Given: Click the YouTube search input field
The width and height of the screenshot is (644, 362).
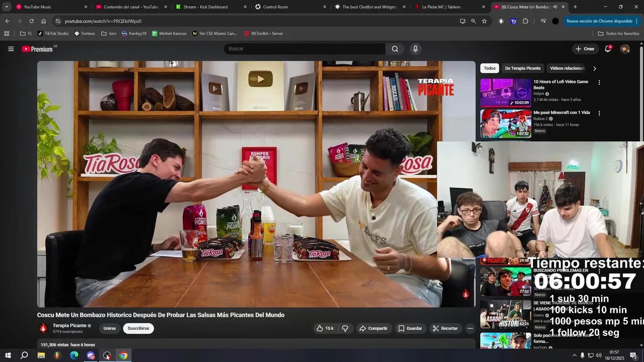Looking at the screenshot, I should [x=304, y=49].
